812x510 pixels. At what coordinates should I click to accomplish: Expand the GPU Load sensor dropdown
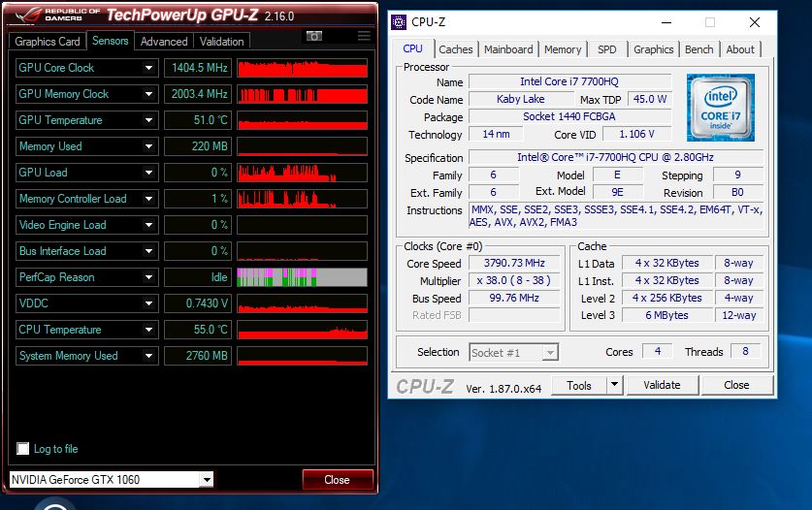tap(148, 173)
